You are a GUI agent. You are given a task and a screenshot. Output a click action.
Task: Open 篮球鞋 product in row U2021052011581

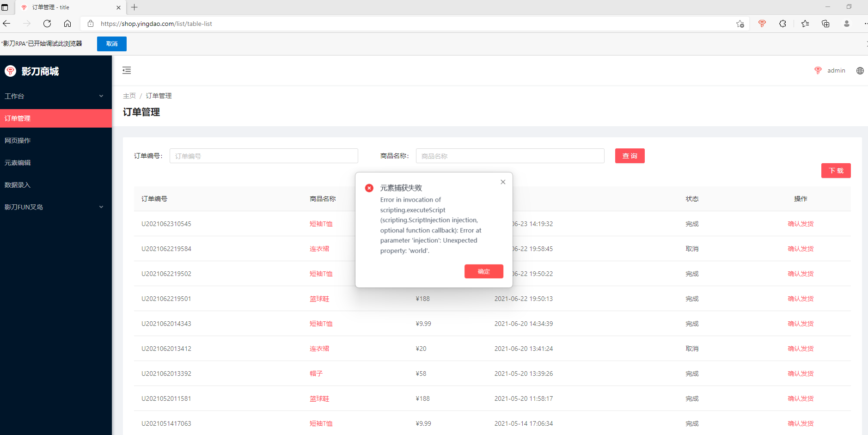pos(319,398)
